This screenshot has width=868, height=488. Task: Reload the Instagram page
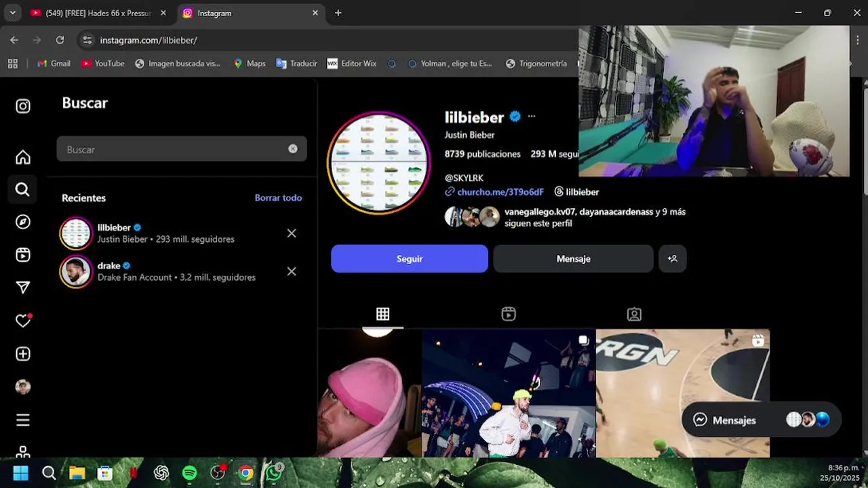(60, 40)
